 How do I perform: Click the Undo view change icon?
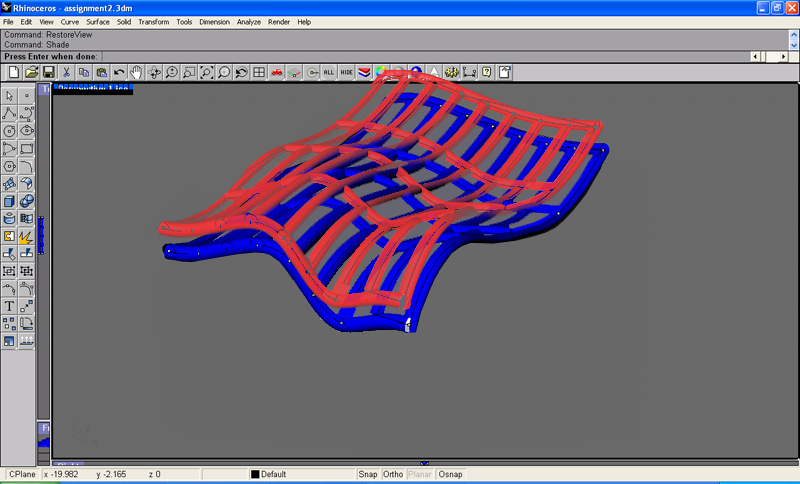pyautogui.click(x=241, y=72)
